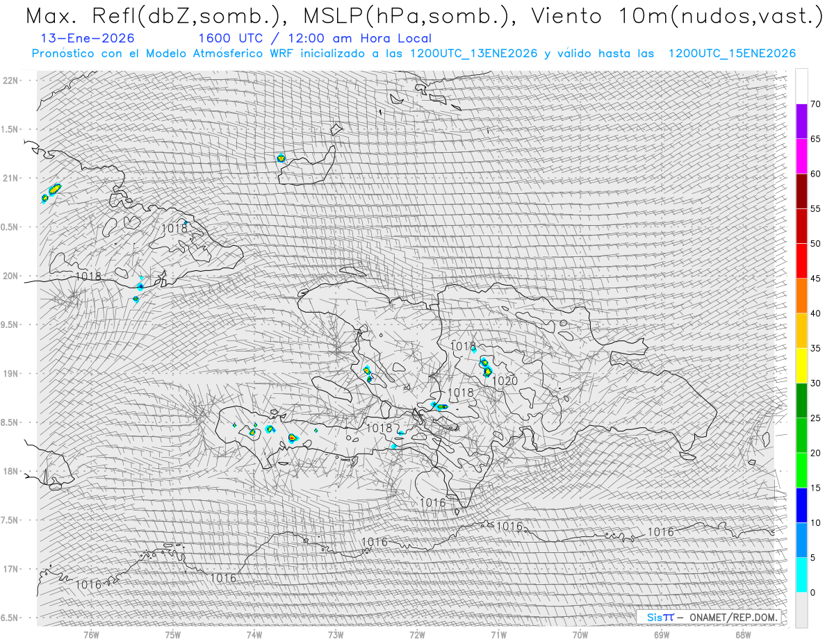Click initialization time '1200UTC_13ENE2026' in forecast line
Screen dimensions: 834x644
[474, 53]
